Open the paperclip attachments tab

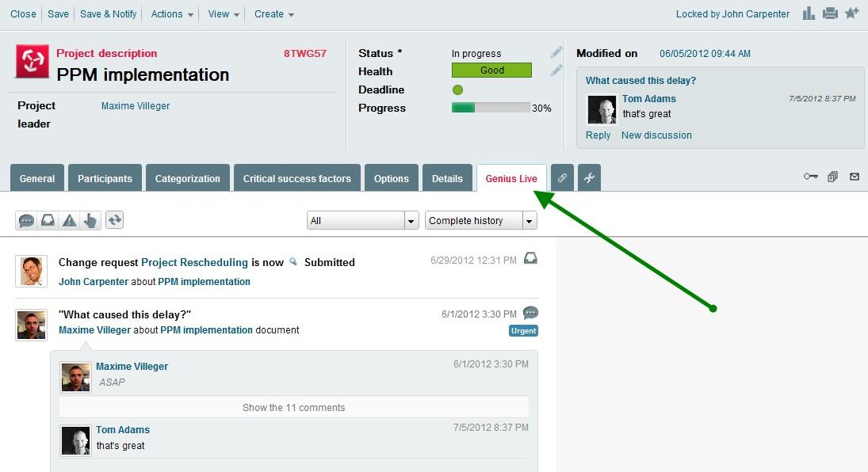click(x=562, y=177)
